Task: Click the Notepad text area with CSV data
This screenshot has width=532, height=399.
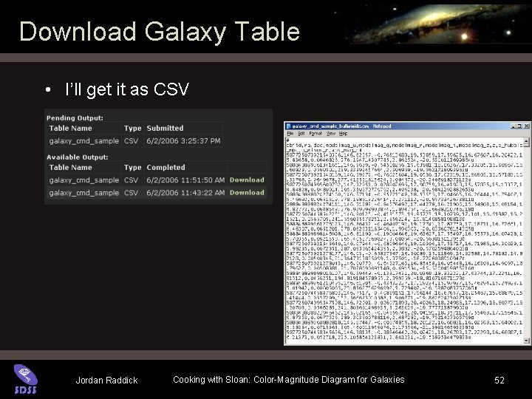Action: 403,240
